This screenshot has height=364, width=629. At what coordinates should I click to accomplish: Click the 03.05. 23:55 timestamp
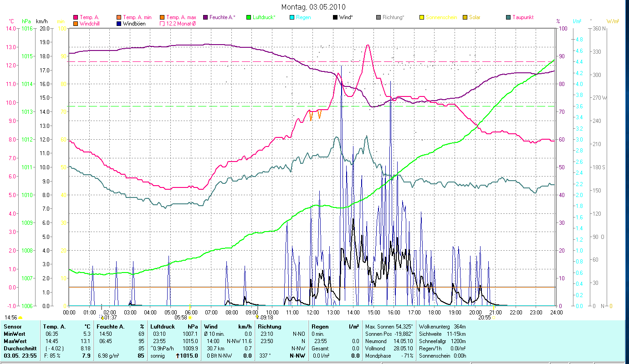20,355
